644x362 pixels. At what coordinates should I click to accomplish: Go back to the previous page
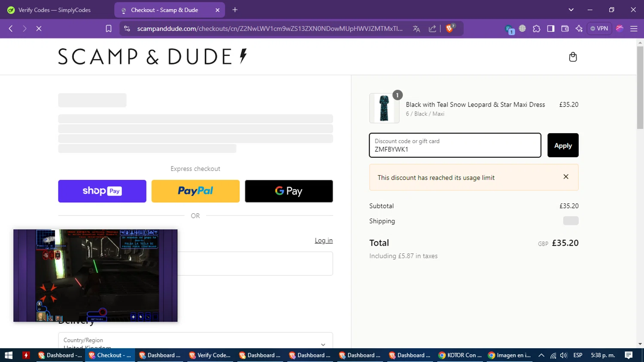[x=11, y=28]
